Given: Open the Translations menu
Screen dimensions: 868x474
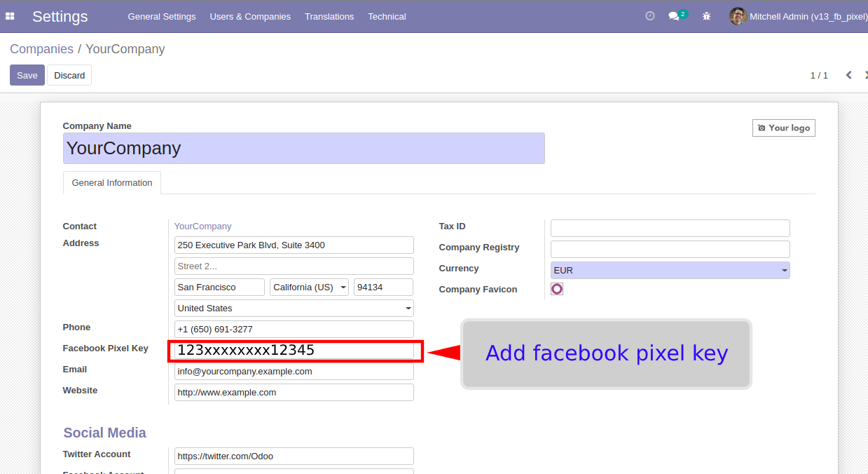Looking at the screenshot, I should [329, 16].
